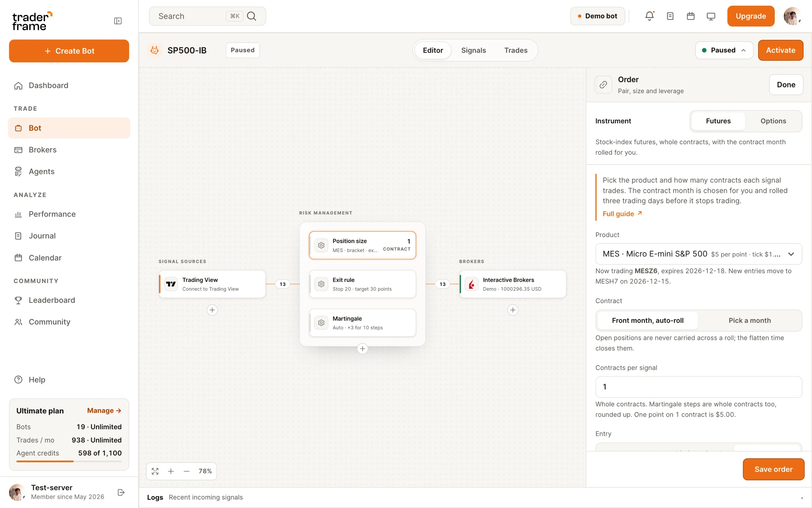Open Brokers in the sidebar
The height and width of the screenshot is (508, 812).
click(69, 150)
